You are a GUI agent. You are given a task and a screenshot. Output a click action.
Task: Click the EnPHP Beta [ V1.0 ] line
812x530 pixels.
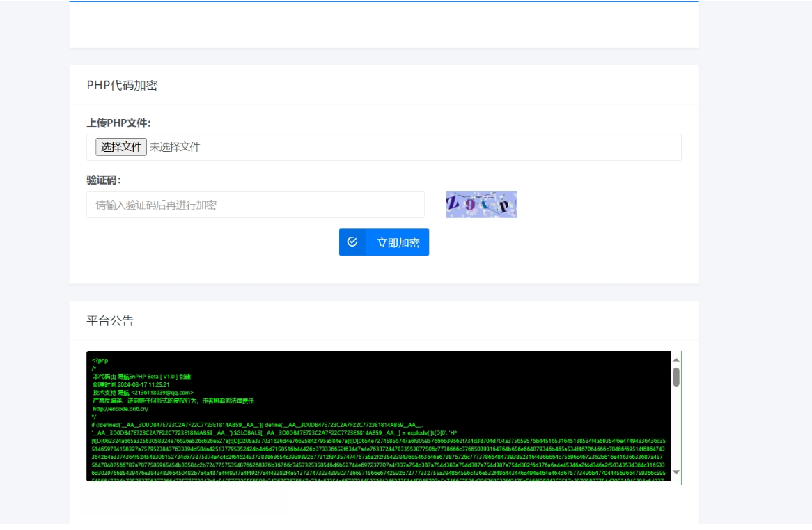142,377
